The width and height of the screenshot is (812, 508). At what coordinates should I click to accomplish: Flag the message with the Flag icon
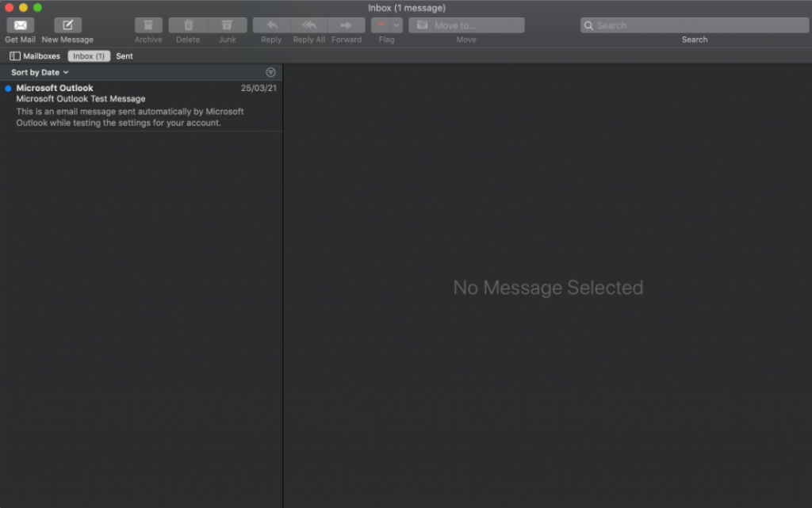tap(381, 25)
